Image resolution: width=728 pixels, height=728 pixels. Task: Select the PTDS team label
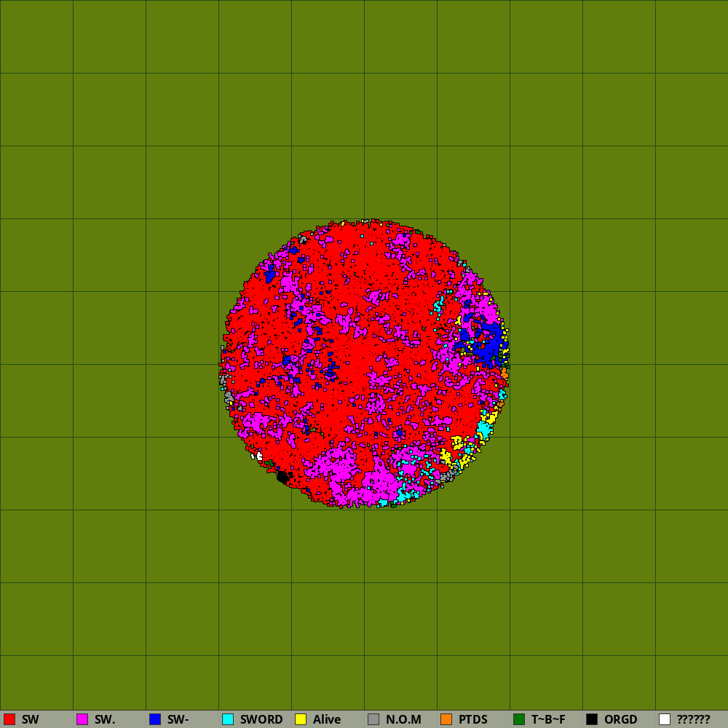pyautogui.click(x=473, y=719)
